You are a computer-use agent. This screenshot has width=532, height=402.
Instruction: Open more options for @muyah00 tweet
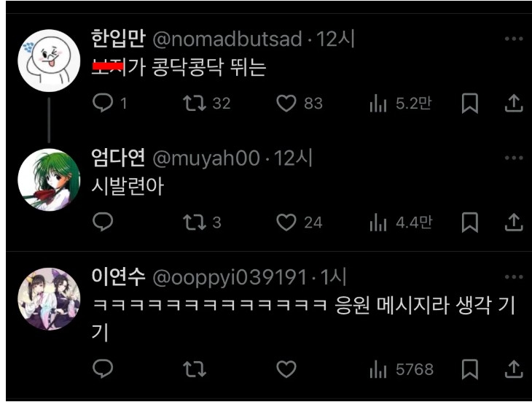click(514, 158)
